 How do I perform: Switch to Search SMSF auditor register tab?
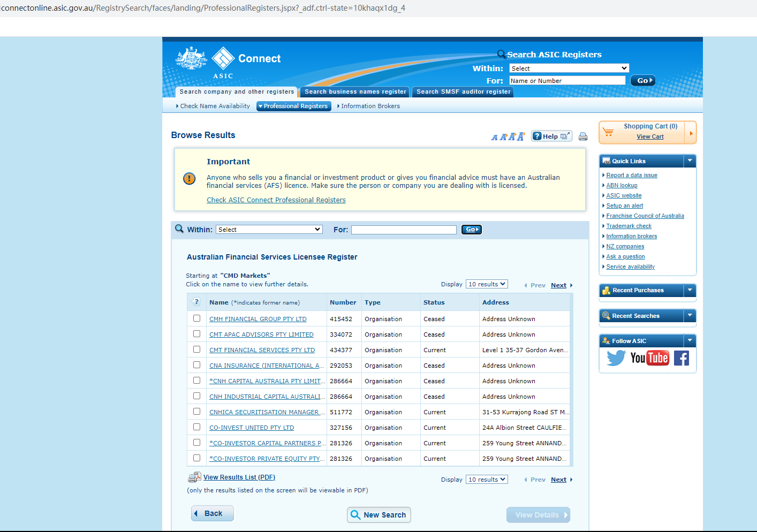tap(463, 92)
